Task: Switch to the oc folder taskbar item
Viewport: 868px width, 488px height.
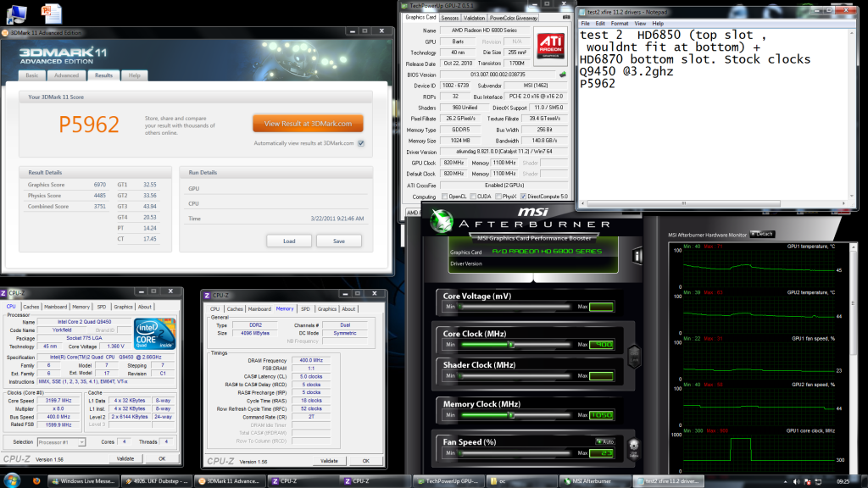Action: (x=521, y=481)
